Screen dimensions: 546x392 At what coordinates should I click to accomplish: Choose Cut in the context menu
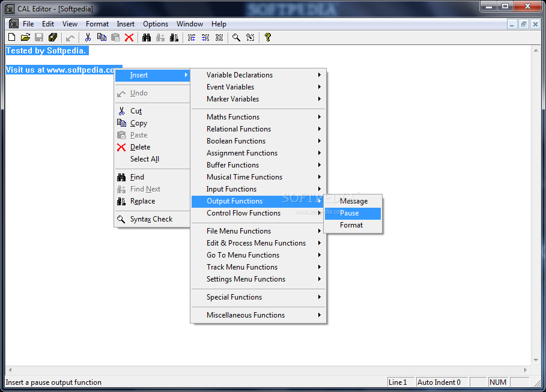pyautogui.click(x=152, y=111)
